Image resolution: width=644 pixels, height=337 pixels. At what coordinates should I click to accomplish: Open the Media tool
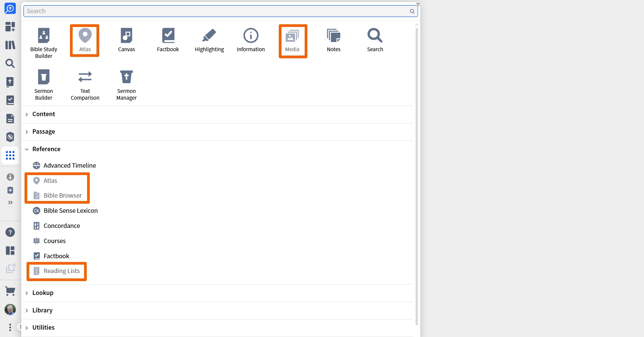click(x=292, y=41)
